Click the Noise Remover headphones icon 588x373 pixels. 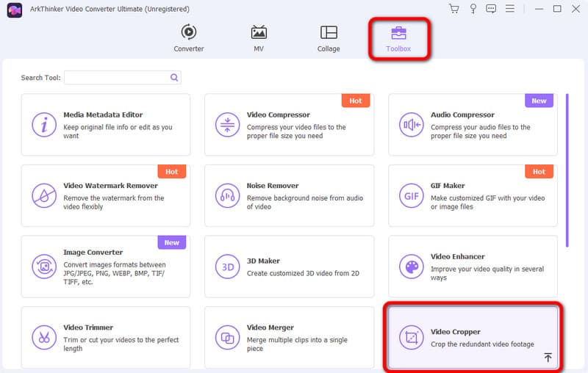coord(227,195)
